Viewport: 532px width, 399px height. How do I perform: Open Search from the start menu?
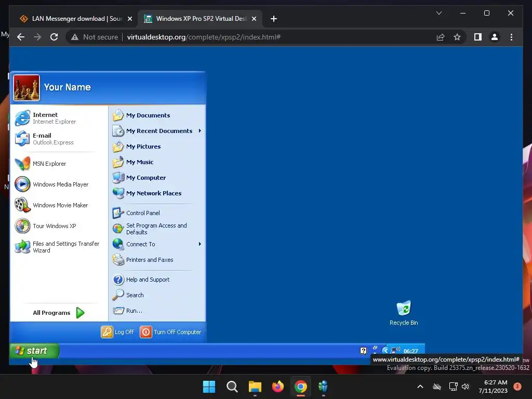(128, 295)
